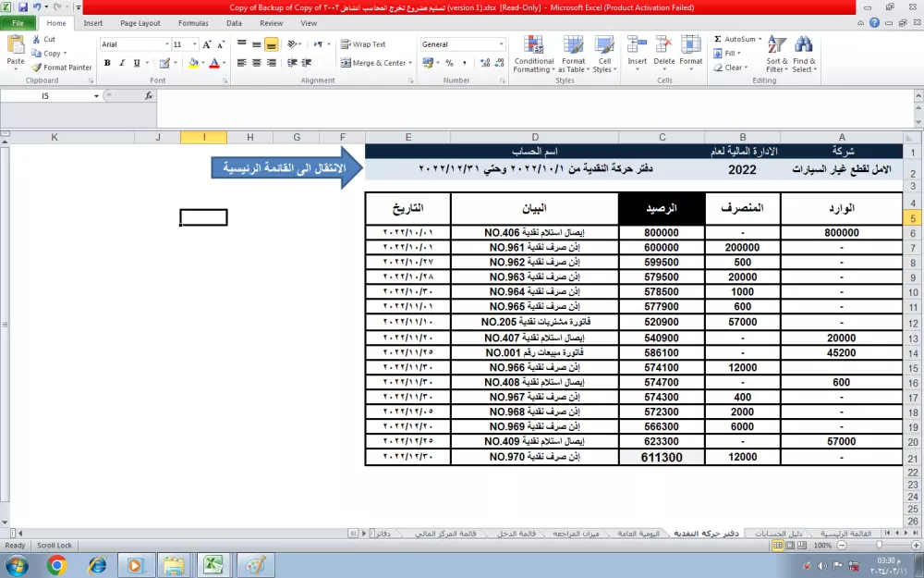
Task: Open Microsoft Excel Help question mark
Action: tap(874, 23)
